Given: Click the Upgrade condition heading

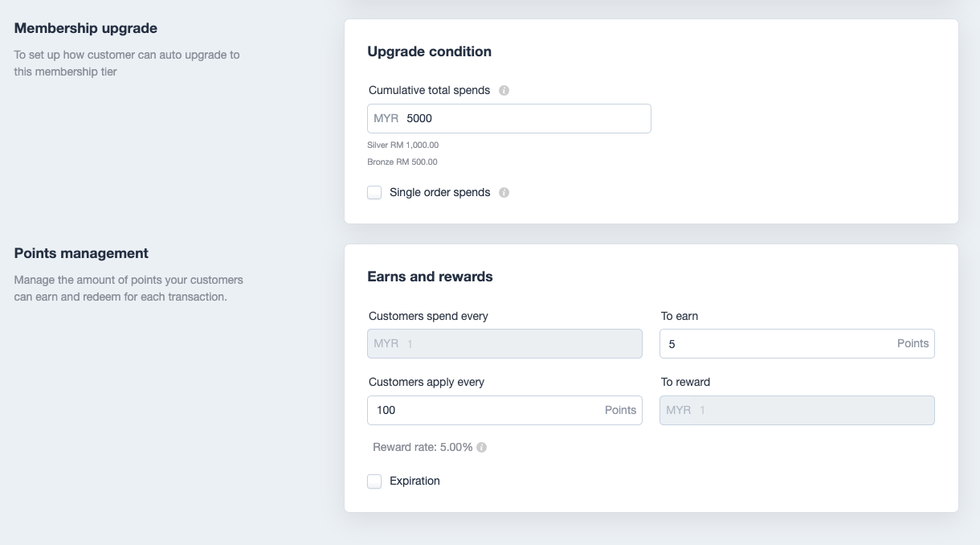Looking at the screenshot, I should 429,51.
